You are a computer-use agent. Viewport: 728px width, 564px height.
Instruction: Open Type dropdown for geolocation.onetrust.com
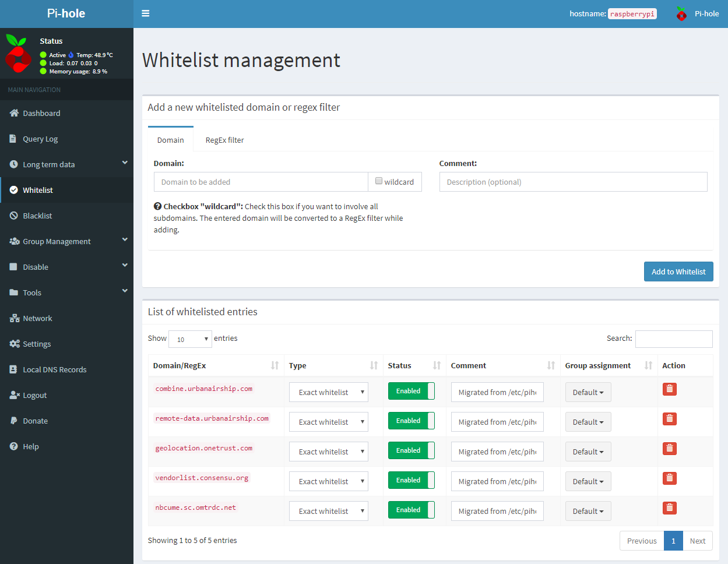pos(329,452)
